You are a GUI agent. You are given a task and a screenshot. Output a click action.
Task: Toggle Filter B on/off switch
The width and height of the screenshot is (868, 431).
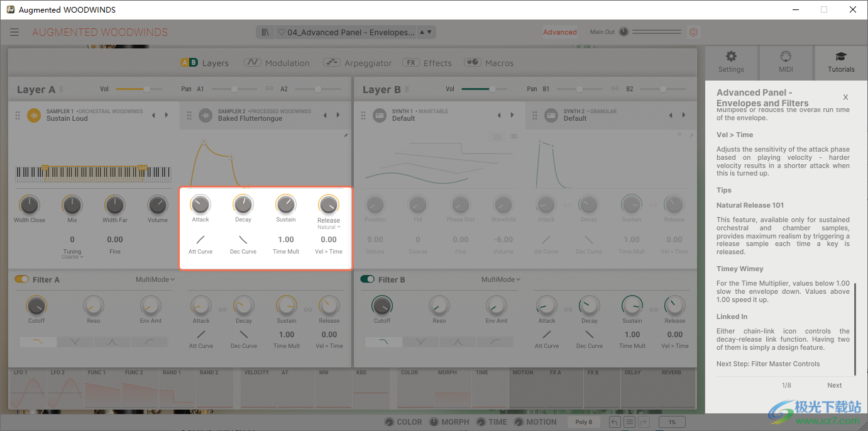368,279
